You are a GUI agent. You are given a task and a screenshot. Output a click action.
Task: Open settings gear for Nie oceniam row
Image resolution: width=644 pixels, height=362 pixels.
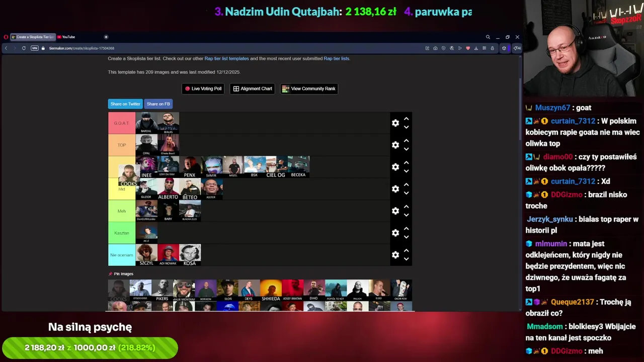[395, 255]
